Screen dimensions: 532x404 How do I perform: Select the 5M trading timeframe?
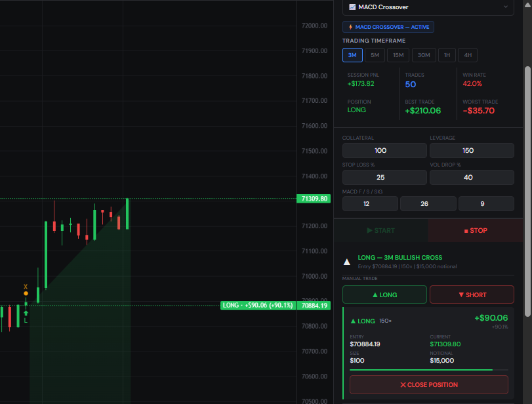(375, 55)
